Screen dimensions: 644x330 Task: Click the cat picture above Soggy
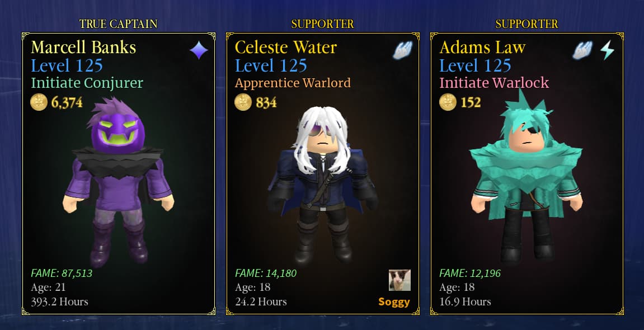[x=399, y=280]
